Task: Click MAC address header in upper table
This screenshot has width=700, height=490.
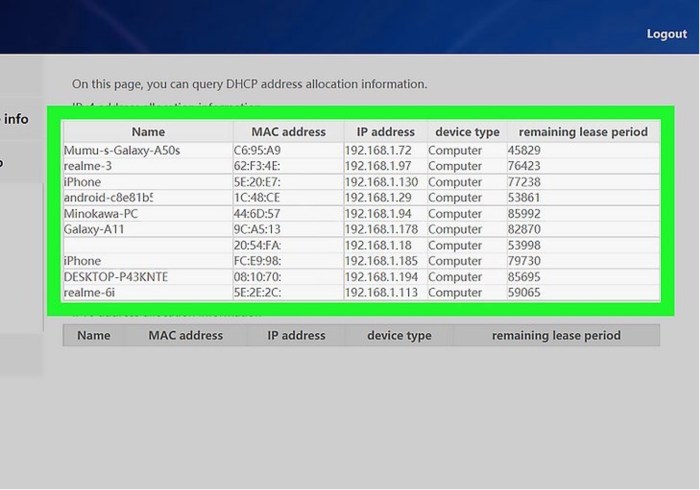Action: [288, 132]
